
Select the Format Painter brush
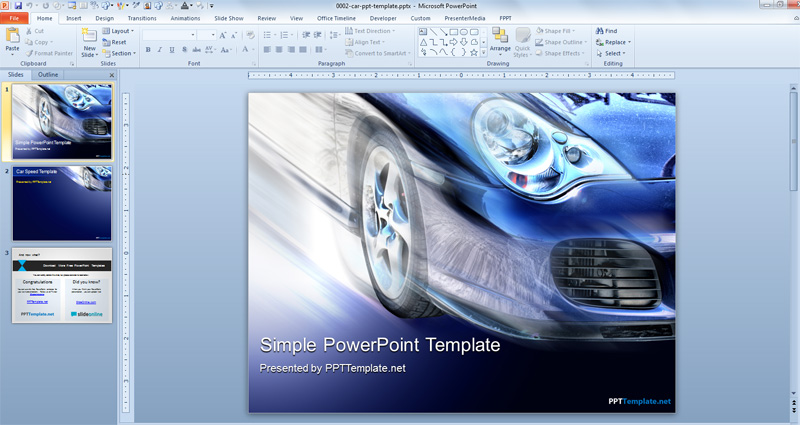30,53
